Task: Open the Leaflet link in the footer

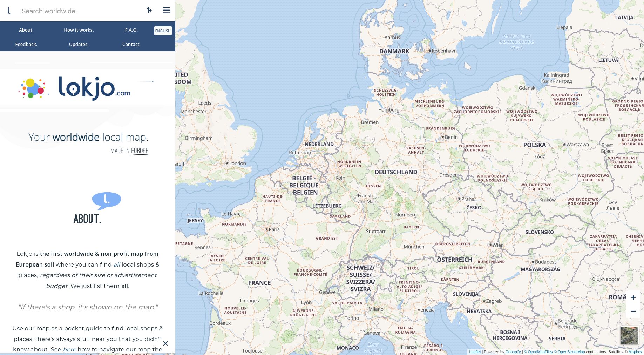Action: click(475, 352)
